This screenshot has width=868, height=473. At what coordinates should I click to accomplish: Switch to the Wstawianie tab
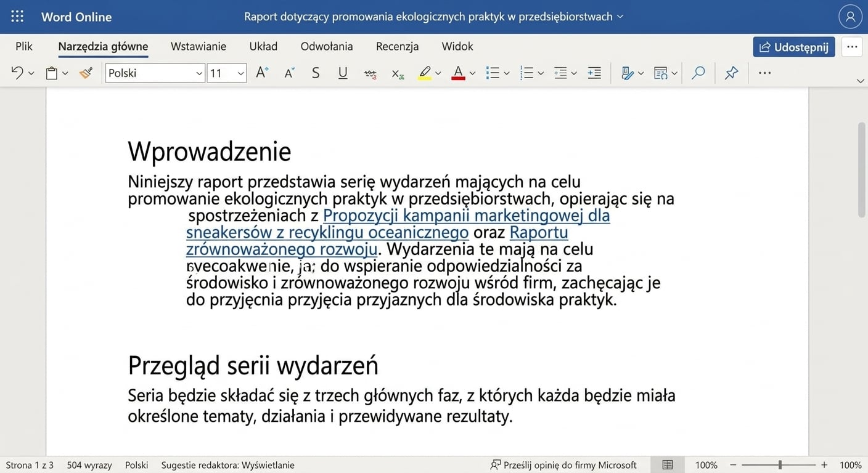(x=199, y=46)
